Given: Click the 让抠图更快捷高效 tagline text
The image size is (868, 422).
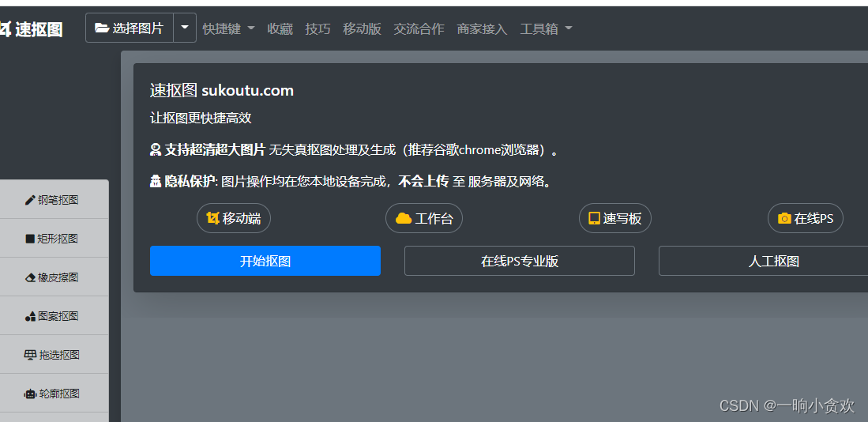Looking at the screenshot, I should 201,118.
